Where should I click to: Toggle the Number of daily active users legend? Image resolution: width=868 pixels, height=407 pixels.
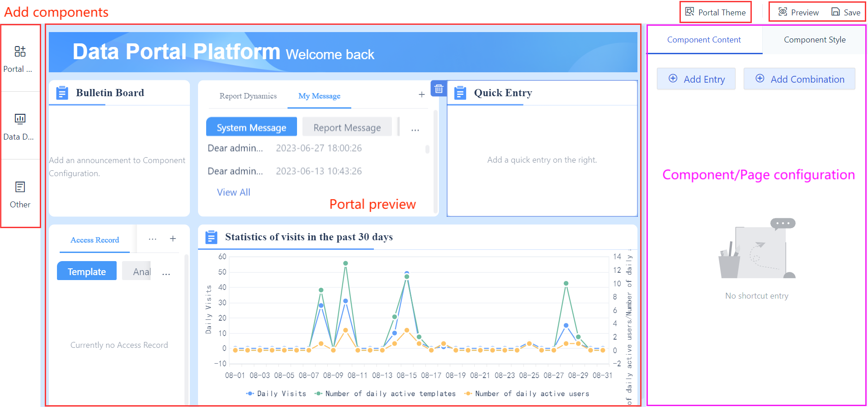pyautogui.click(x=527, y=393)
